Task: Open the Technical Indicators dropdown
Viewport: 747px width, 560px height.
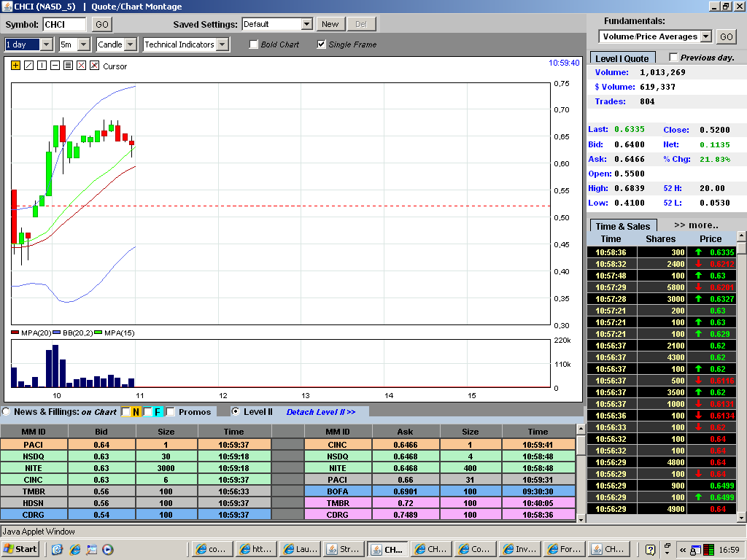Action: (222, 44)
